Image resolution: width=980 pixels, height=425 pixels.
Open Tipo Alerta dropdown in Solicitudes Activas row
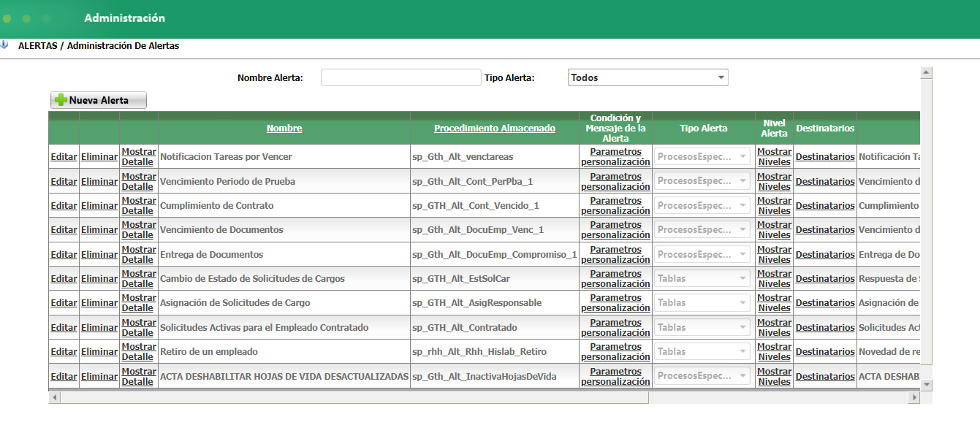[x=702, y=327]
